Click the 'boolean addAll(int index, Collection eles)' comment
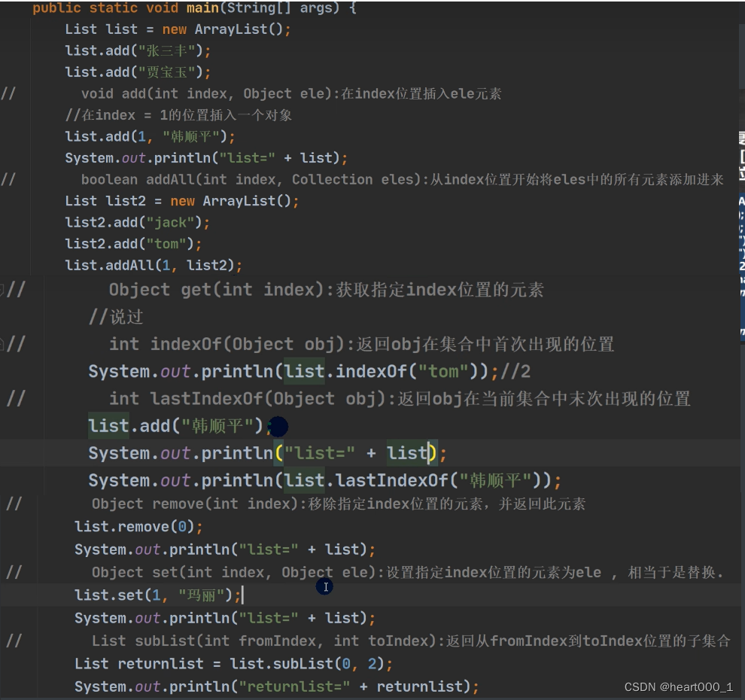Image resolution: width=745 pixels, height=700 pixels. [402, 180]
